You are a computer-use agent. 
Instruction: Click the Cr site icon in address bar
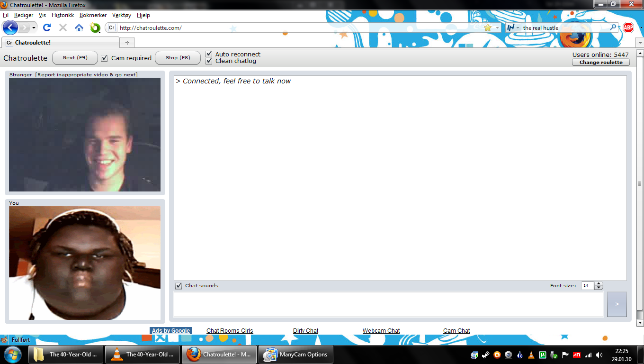tap(112, 27)
